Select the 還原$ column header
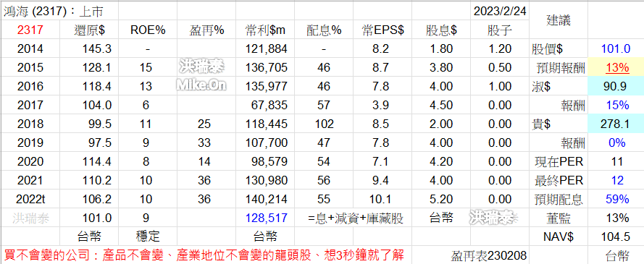The width and height of the screenshot is (644, 264). 90,30
